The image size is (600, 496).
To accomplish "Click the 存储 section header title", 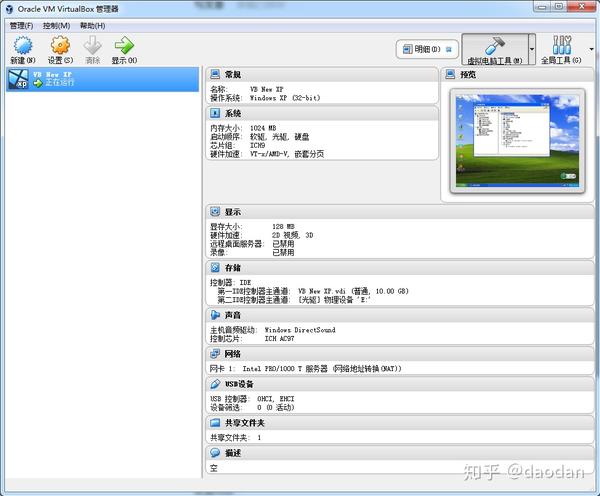I will (233, 268).
